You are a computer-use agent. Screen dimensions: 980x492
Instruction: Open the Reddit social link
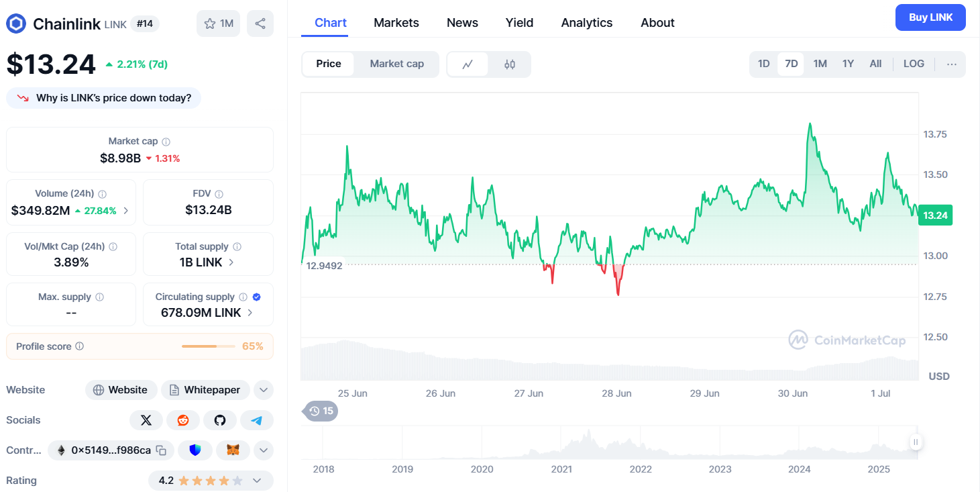(x=183, y=420)
